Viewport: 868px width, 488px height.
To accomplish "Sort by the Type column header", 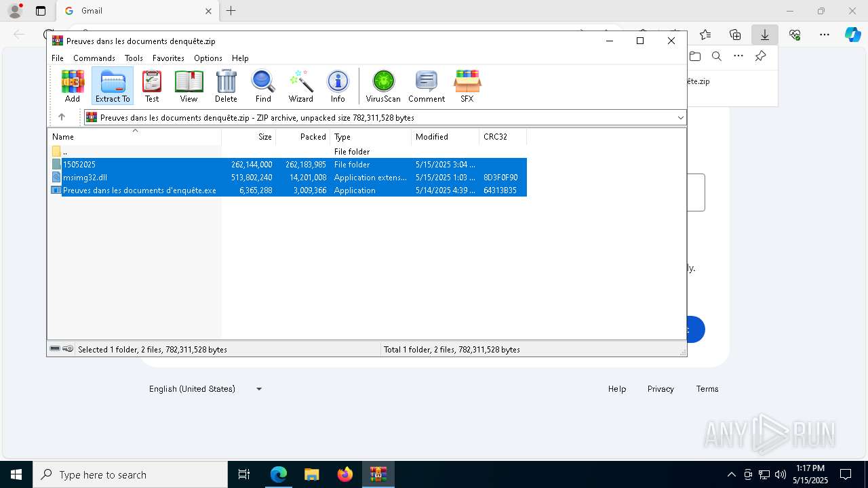I will [370, 137].
